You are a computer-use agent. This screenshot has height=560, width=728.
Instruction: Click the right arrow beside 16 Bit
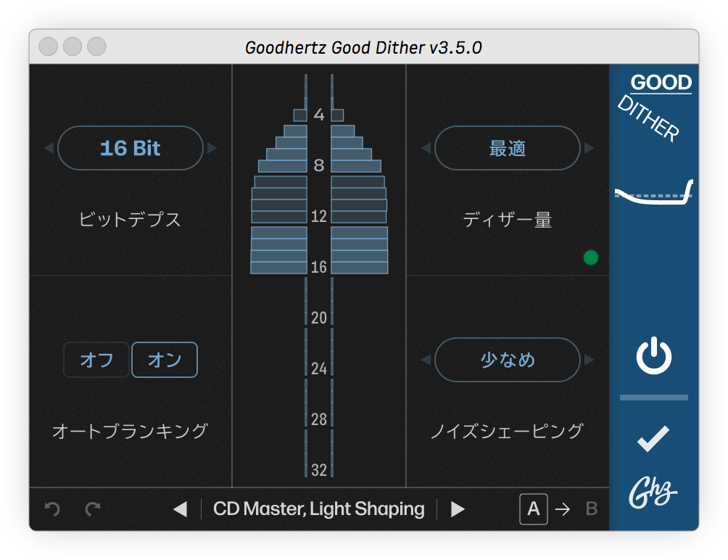point(212,148)
